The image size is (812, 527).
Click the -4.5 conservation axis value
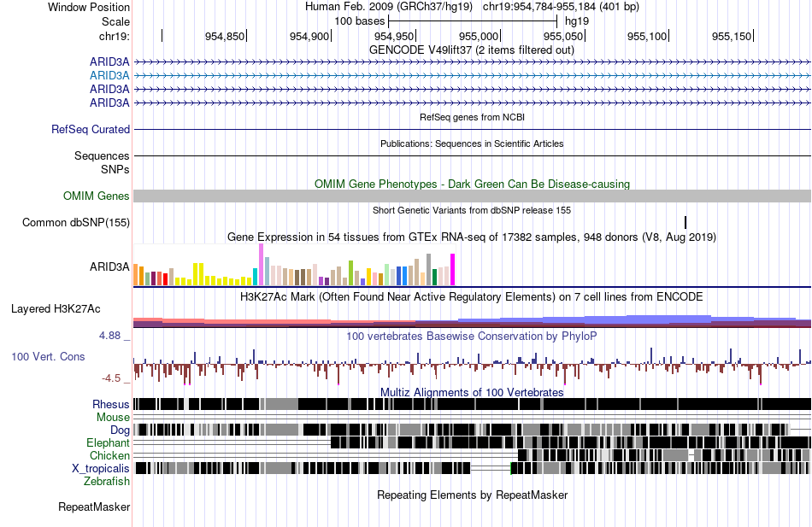click(x=111, y=378)
